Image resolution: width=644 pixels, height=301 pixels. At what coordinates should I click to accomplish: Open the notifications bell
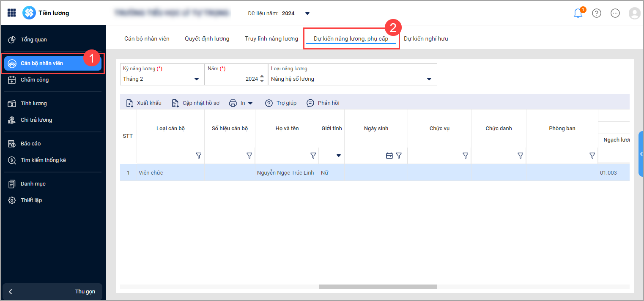click(578, 13)
